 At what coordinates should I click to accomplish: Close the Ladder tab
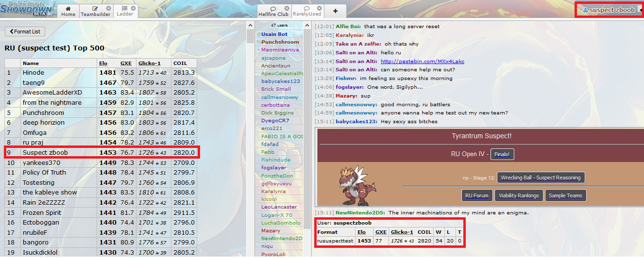(x=133, y=8)
